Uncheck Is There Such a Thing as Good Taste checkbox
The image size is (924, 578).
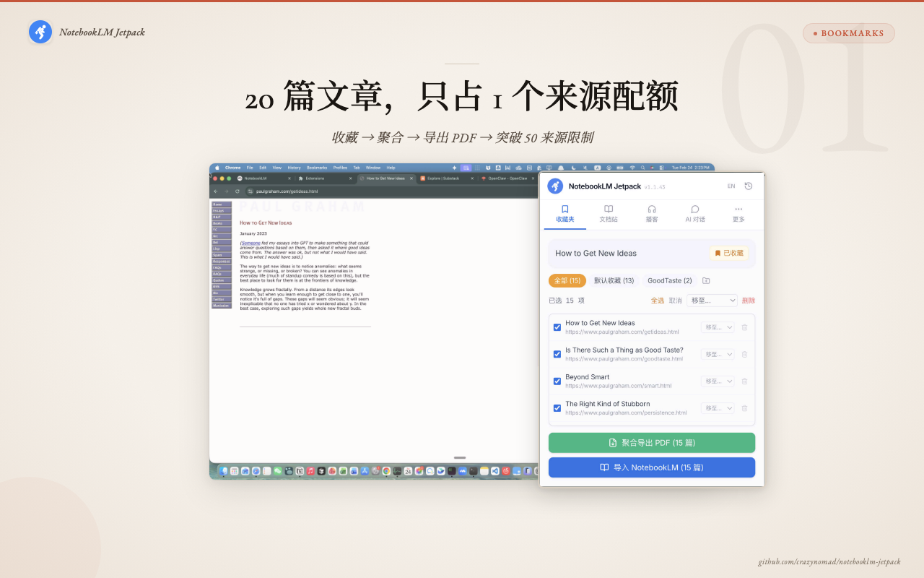point(557,354)
